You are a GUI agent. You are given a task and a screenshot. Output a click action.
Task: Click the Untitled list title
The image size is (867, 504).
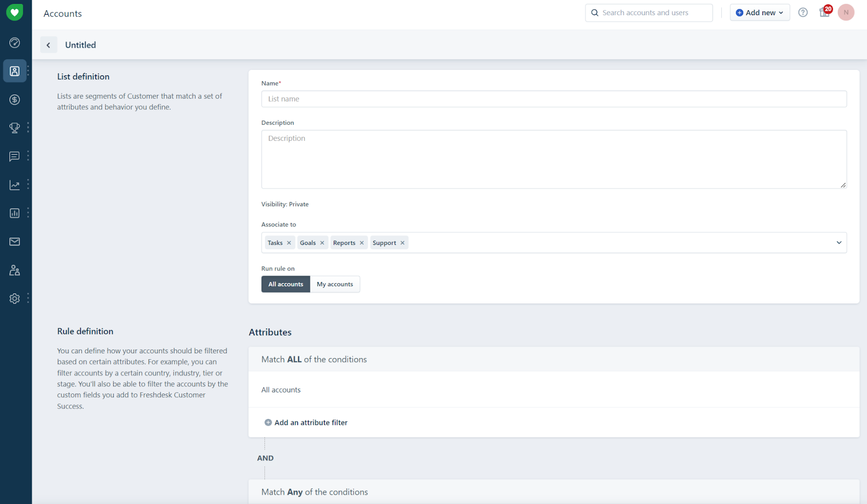click(x=81, y=45)
